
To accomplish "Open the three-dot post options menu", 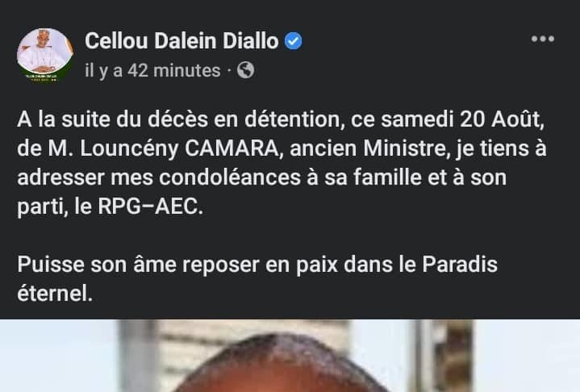I will pos(543,39).
